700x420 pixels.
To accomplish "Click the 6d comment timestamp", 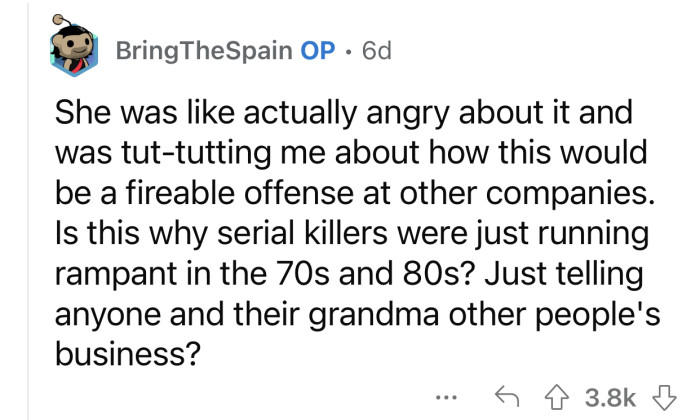I will (x=360, y=49).
